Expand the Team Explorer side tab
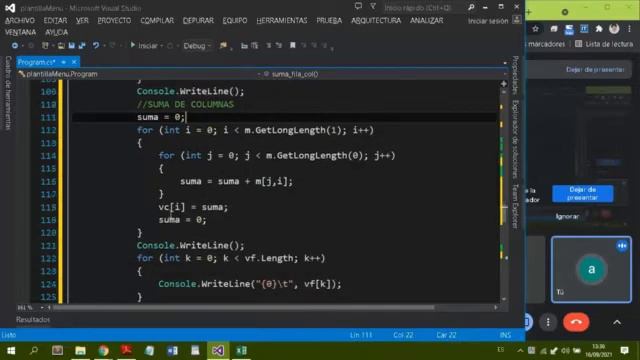640x360 pixels. (515, 206)
